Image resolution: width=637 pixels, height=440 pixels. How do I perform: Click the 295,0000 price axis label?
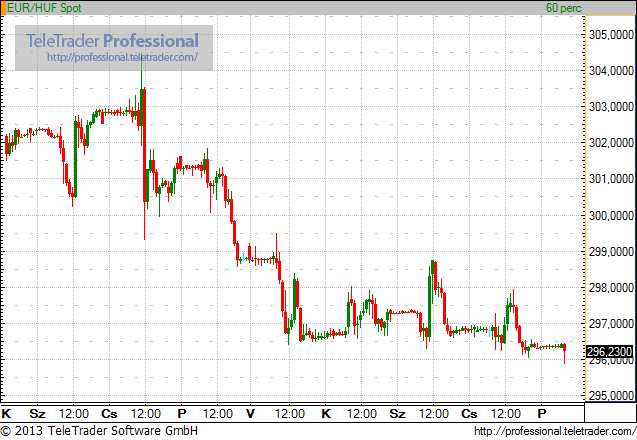[611, 395]
